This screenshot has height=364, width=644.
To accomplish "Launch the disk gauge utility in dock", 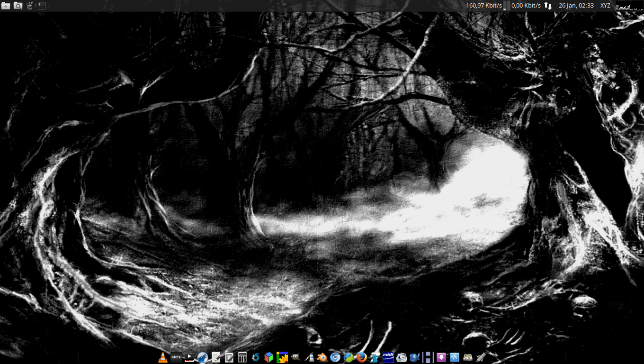I will pos(468,357).
